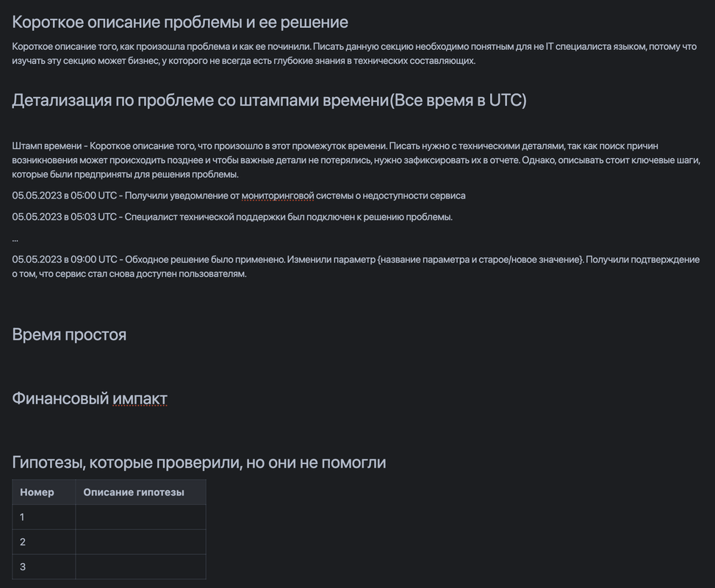715x588 pixels.
Task: Click heading 'Короткое описание проблемы и ее решение'
Action: click(180, 22)
